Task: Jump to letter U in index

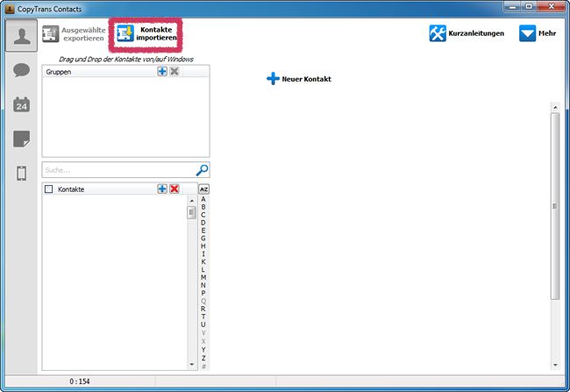Action: [203, 324]
